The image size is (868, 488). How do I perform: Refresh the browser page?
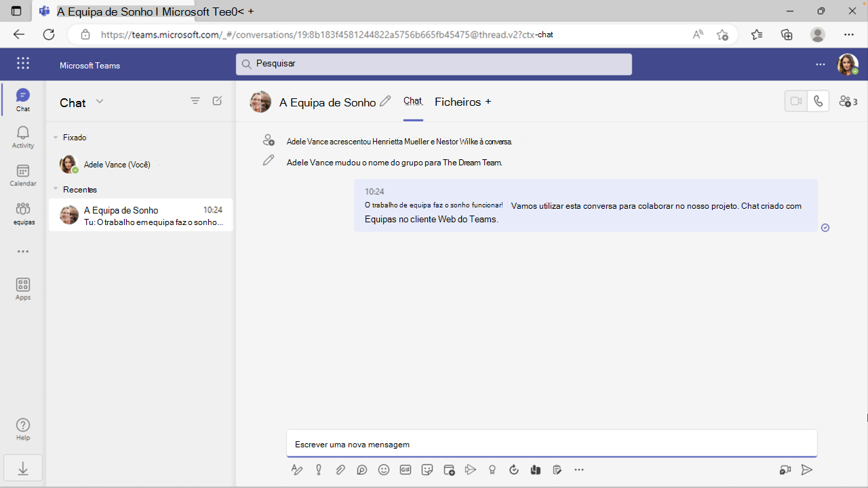pos(49,35)
